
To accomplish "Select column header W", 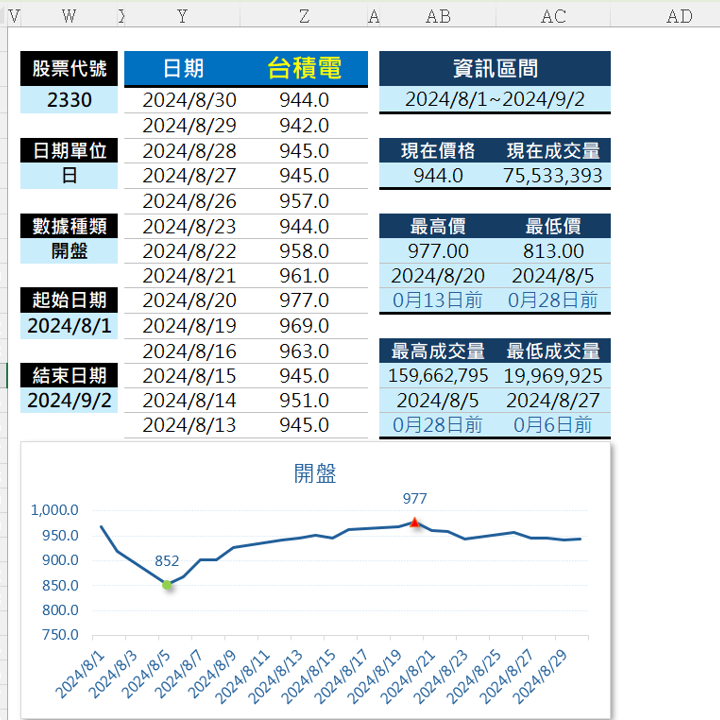I will (68, 17).
